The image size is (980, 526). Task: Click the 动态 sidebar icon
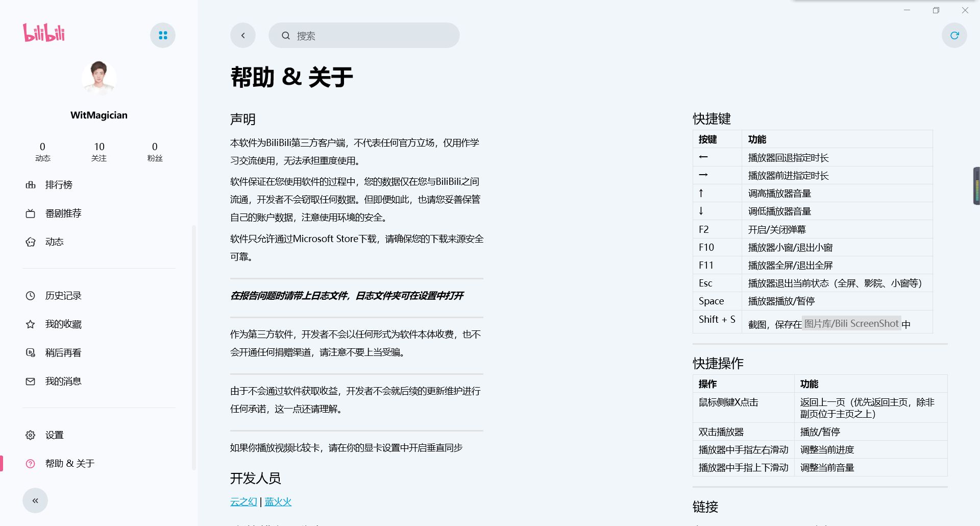[31, 242]
